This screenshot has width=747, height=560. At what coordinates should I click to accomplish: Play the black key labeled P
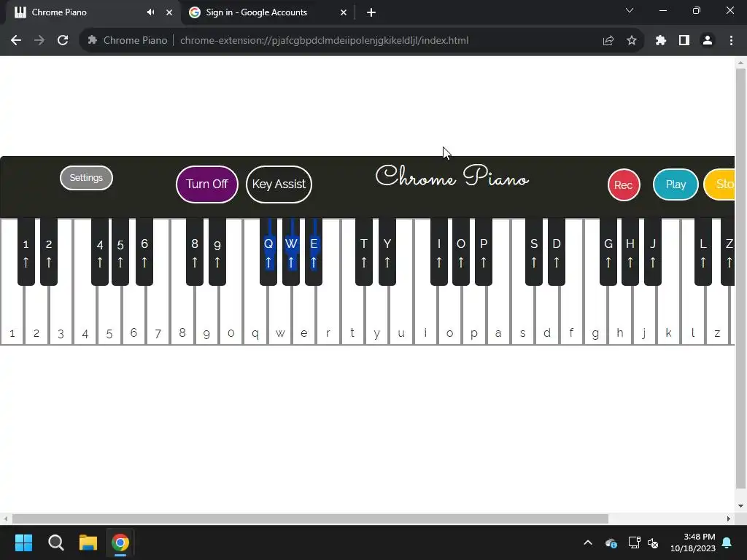[x=484, y=252]
